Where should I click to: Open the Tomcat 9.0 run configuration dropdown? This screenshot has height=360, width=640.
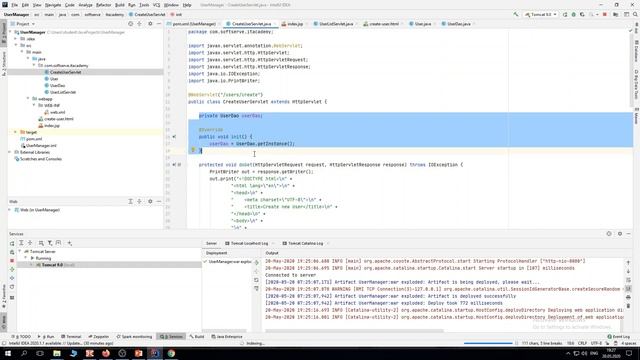pyautogui.click(x=541, y=14)
